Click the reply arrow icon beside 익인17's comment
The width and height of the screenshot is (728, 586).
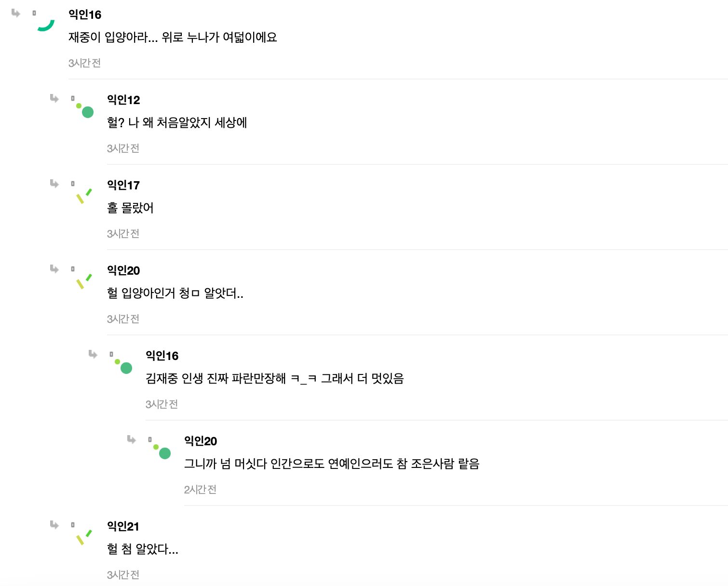pos(54,184)
